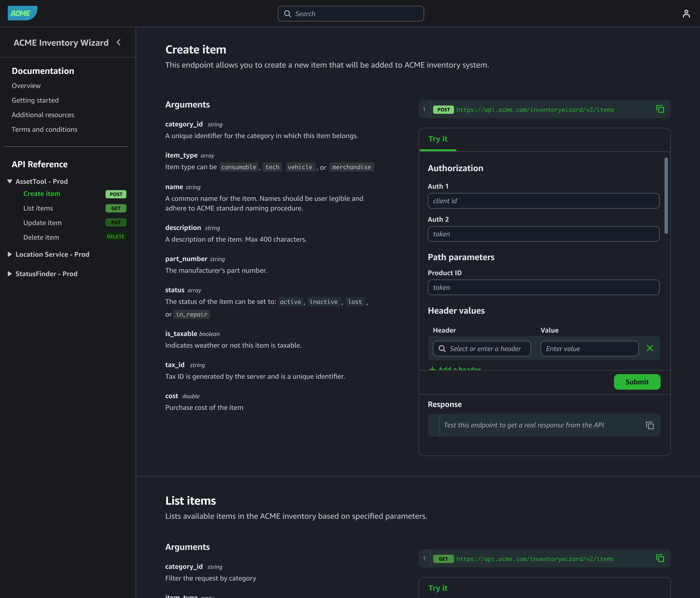Expand the Location Service - Prod section
Image resolution: width=700 pixels, height=598 pixels.
10,255
